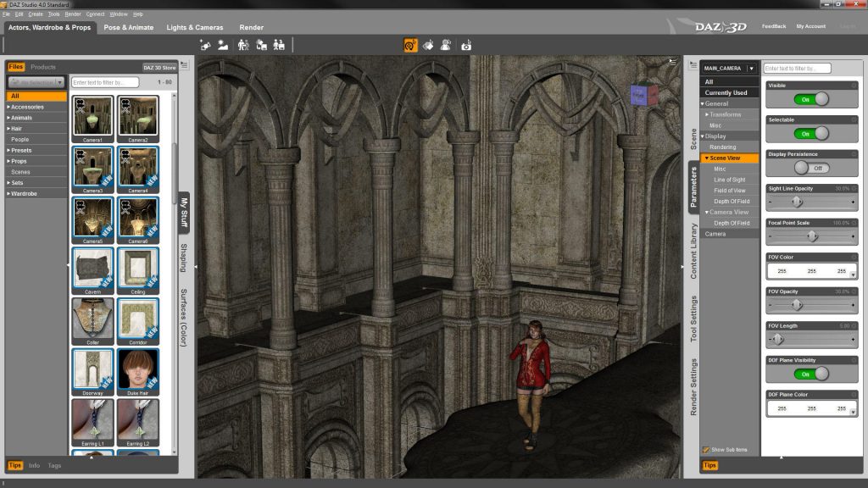The height and width of the screenshot is (488, 868).
Task: Click the camera render icon in the toolbar
Action: 467,46
